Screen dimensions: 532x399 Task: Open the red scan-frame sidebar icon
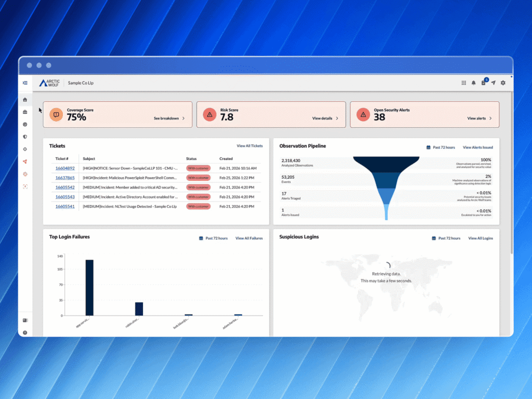[25, 187]
